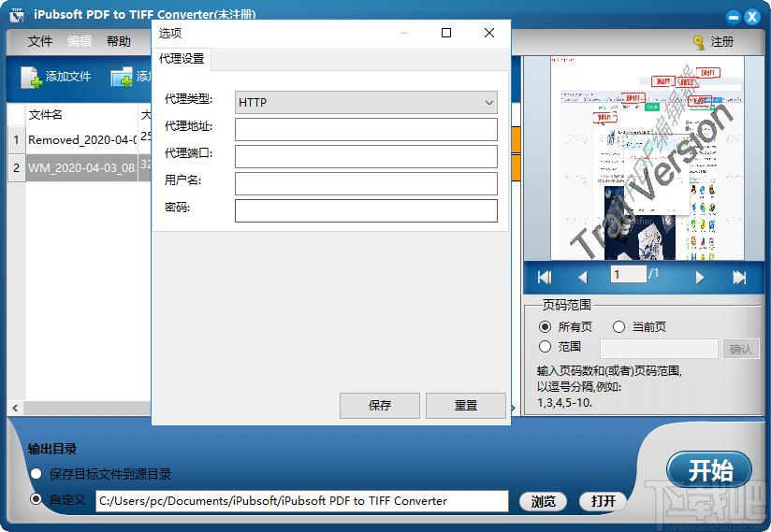
Task: Select 当前页 radio button
Action: pos(618,326)
